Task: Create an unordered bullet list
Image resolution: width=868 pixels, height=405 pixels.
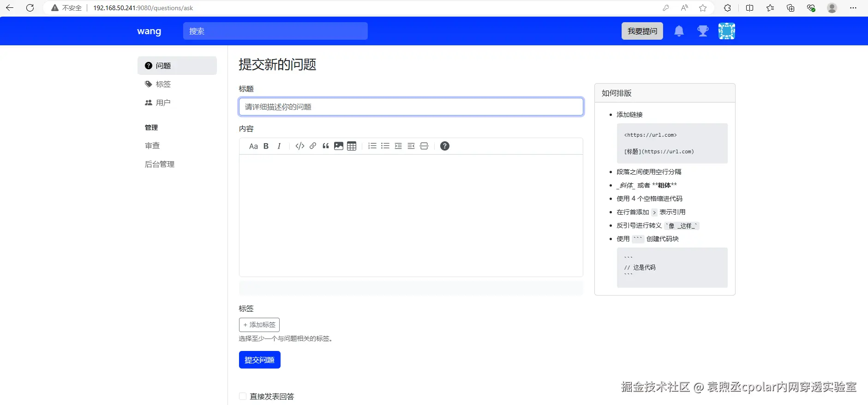Action: tap(385, 146)
